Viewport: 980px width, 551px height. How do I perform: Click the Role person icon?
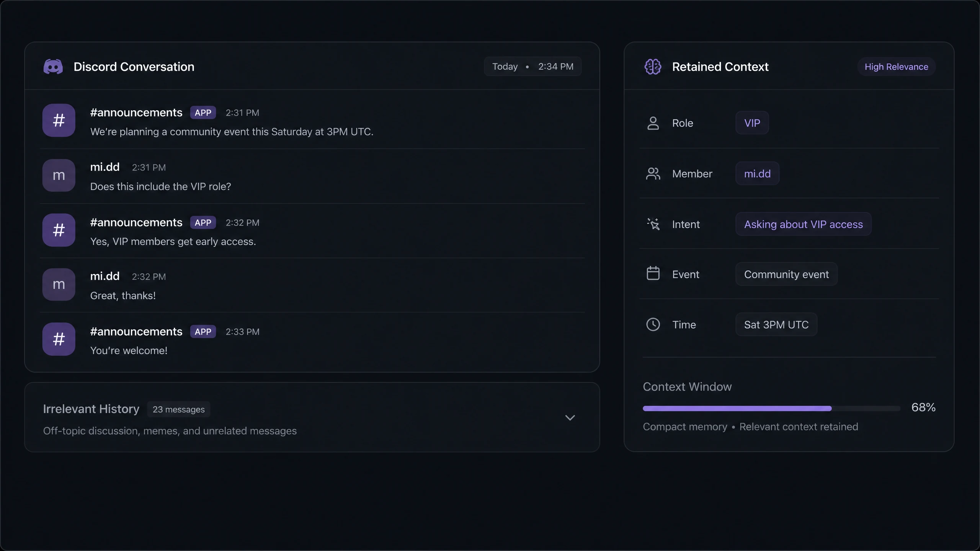(653, 123)
